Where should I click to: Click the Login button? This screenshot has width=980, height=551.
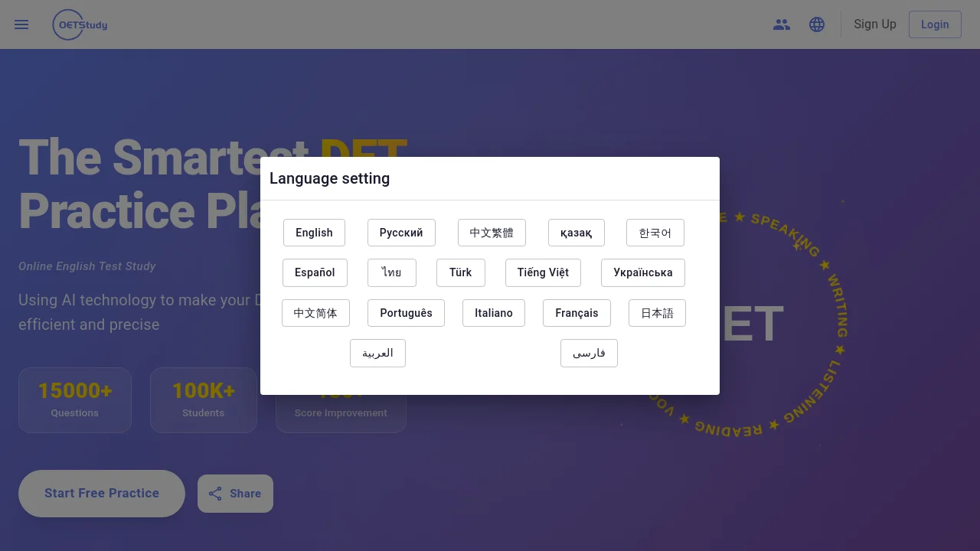coord(935,24)
